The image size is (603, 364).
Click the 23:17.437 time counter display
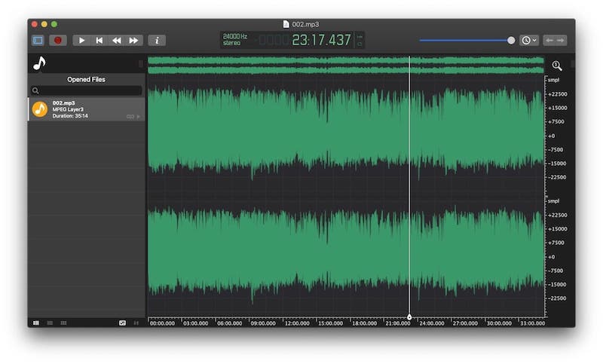[x=321, y=40]
